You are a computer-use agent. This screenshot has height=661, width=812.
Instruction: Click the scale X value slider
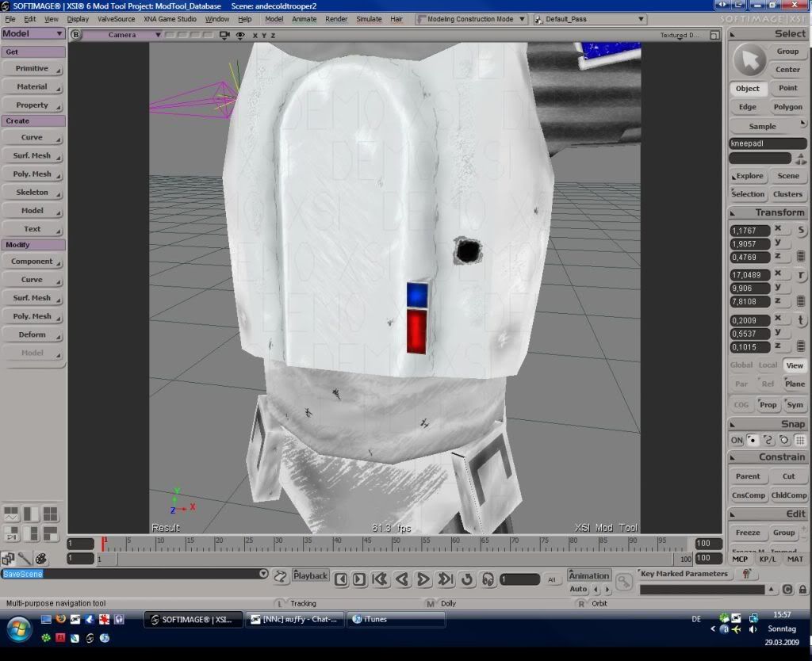click(x=749, y=231)
